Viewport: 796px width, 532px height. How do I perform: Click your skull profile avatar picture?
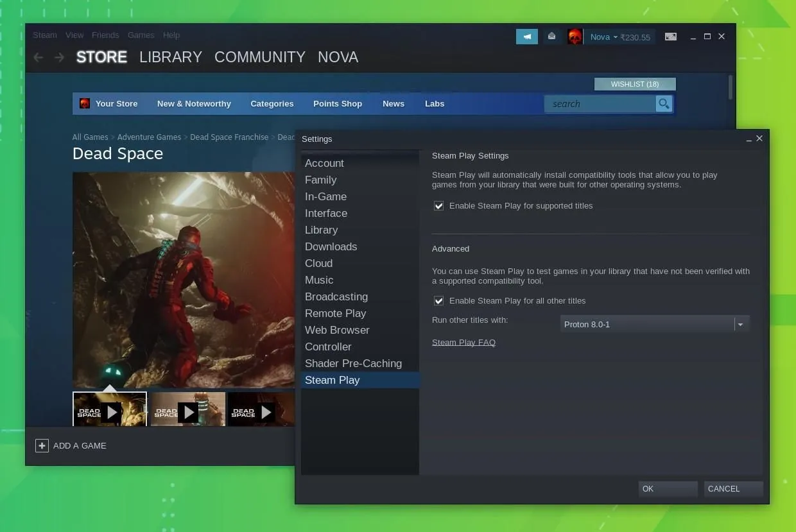click(x=575, y=37)
